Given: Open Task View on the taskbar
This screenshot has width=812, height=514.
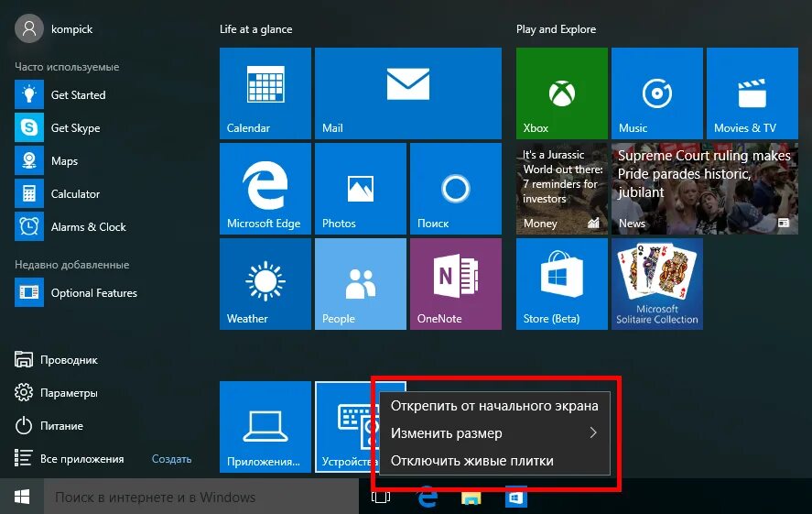Looking at the screenshot, I should [x=381, y=498].
